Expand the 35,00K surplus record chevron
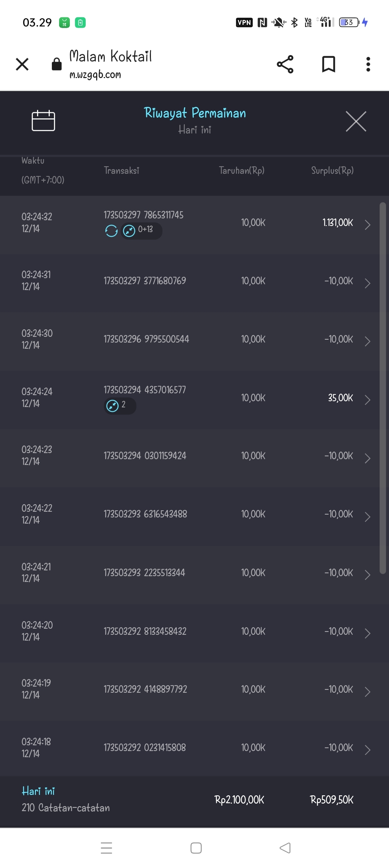389x868 pixels. 367,400
